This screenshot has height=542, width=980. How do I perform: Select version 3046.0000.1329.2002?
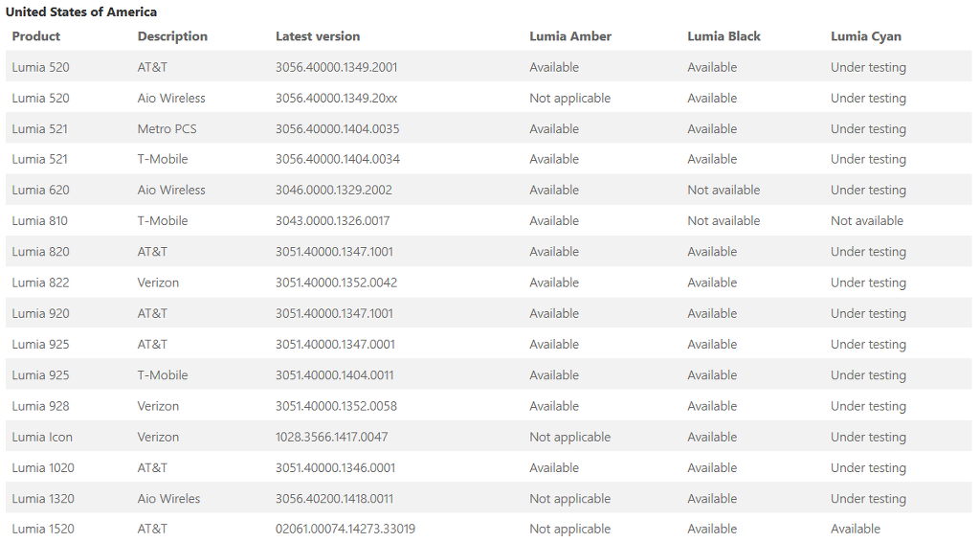[x=334, y=190]
